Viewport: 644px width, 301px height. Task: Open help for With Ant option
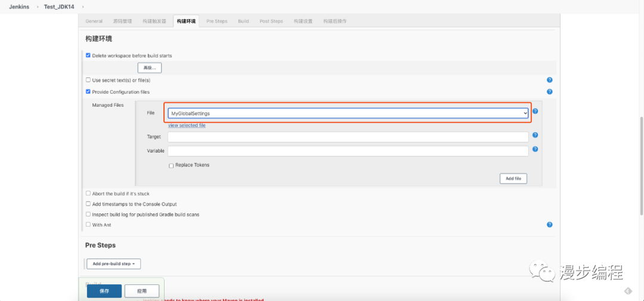pyautogui.click(x=550, y=225)
